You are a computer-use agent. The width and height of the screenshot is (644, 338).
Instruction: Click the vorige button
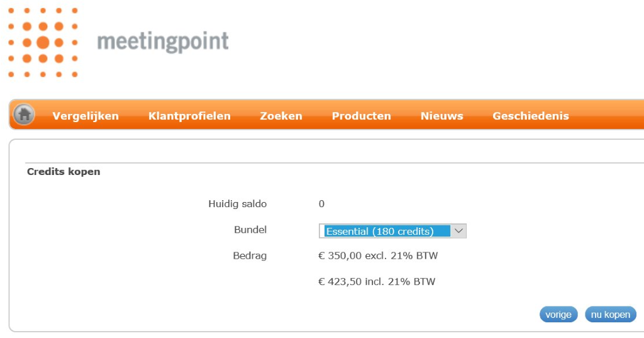[558, 315]
